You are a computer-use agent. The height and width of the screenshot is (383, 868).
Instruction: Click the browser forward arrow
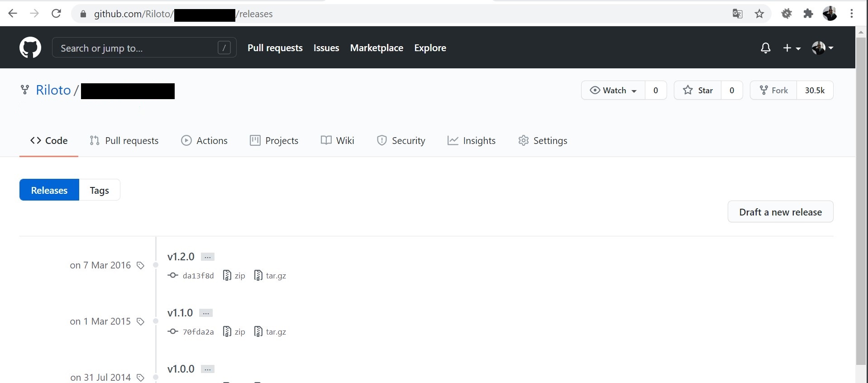tap(34, 14)
